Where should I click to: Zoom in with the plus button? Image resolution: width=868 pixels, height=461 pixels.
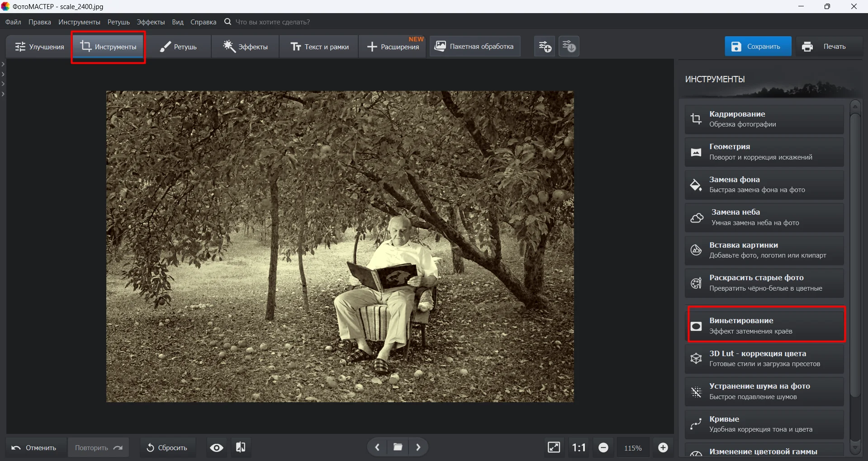(x=663, y=447)
